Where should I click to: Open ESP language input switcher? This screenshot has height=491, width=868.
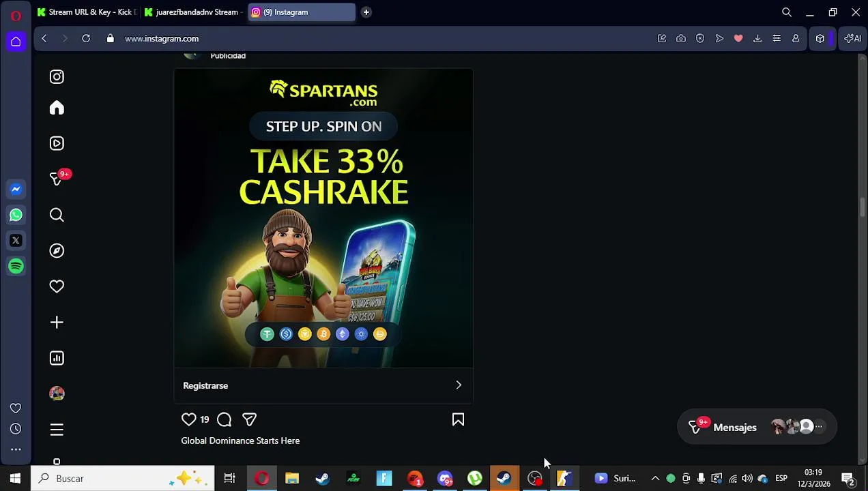781,479
